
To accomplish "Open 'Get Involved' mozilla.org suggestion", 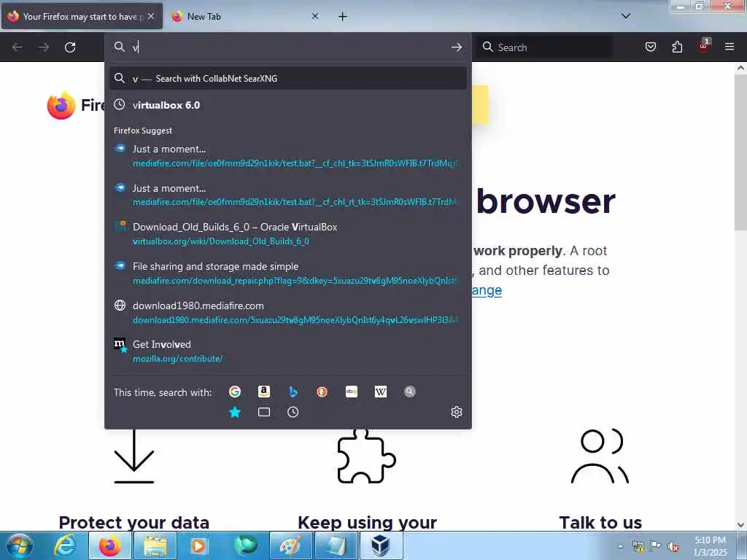I will [x=287, y=351].
